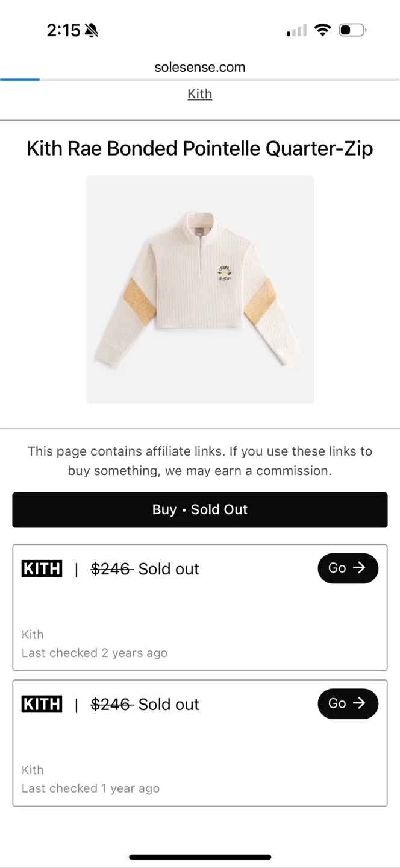Screen dimensions: 400x868
Task: Click the blue page loading progress bar
Action: 20,78
